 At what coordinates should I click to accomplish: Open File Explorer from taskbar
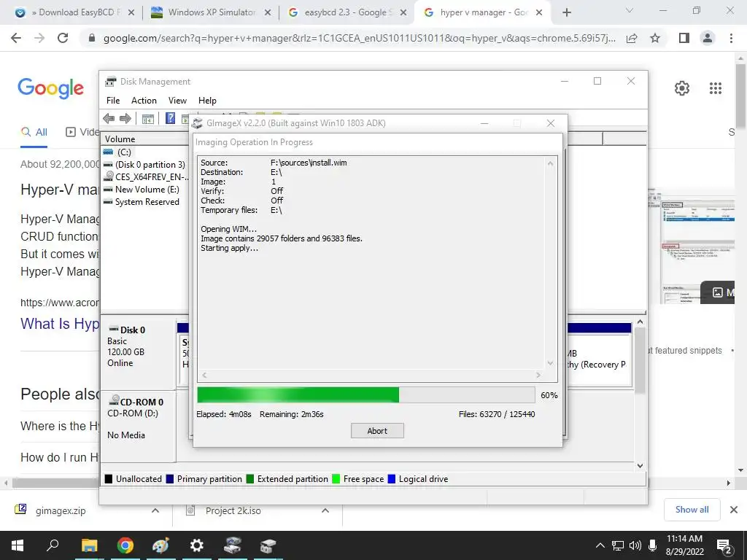[x=89, y=545]
